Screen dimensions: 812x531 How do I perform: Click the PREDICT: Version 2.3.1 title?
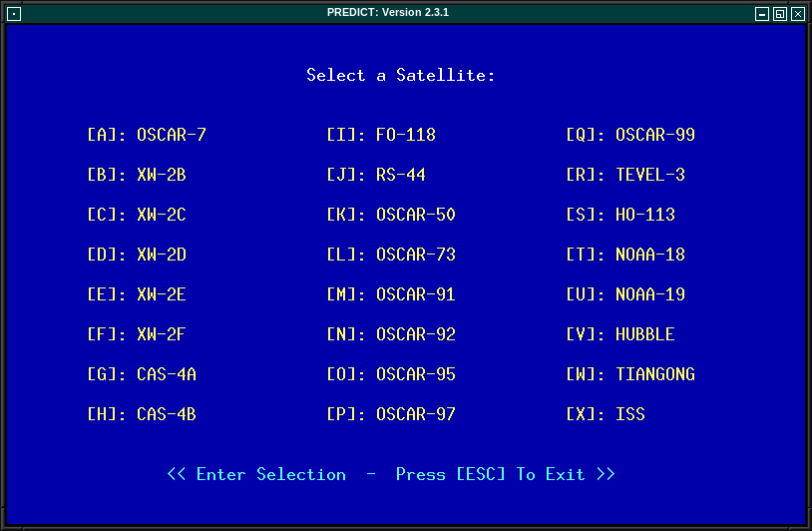click(x=388, y=12)
